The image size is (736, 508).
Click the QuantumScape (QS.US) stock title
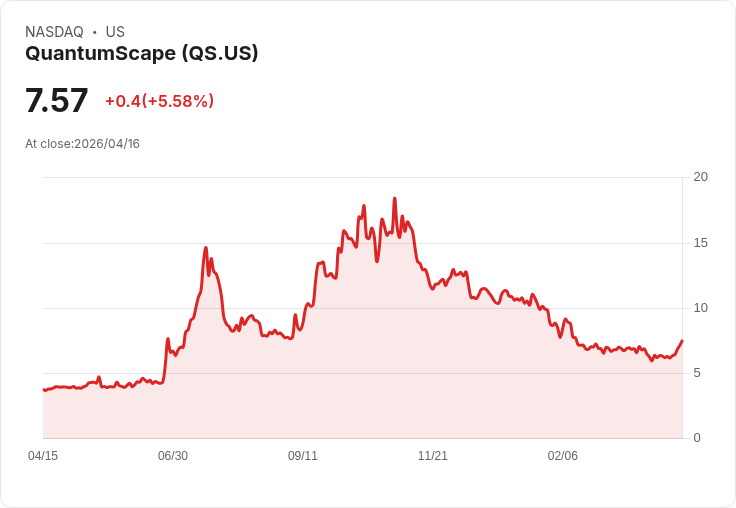click(x=141, y=54)
